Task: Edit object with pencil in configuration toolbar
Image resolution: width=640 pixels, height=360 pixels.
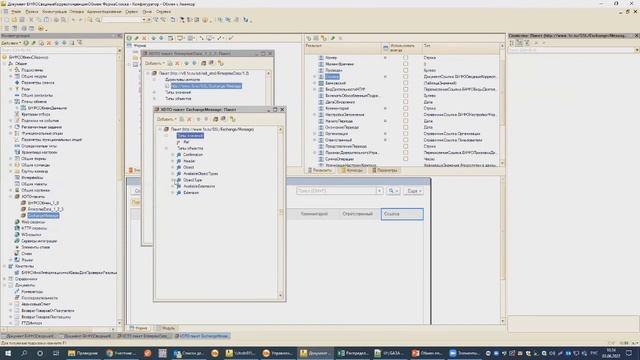Action: point(34,43)
